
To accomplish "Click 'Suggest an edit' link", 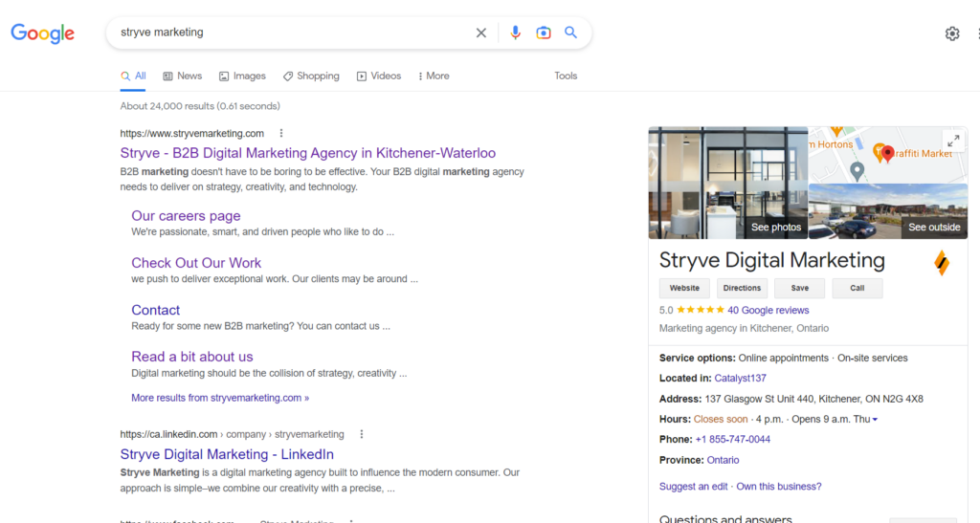I will [693, 486].
